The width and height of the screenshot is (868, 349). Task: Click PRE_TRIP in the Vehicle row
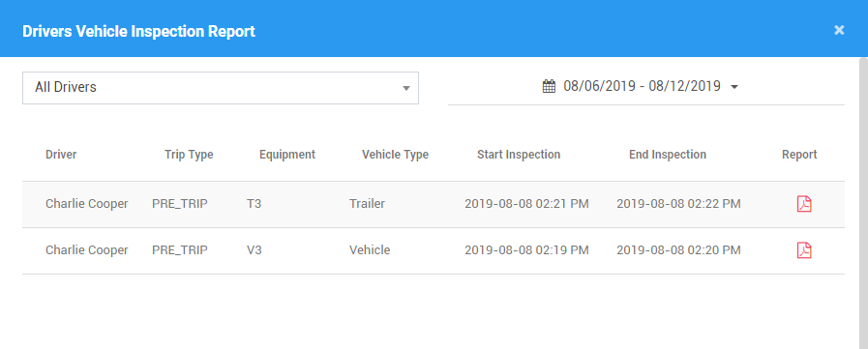tap(180, 250)
